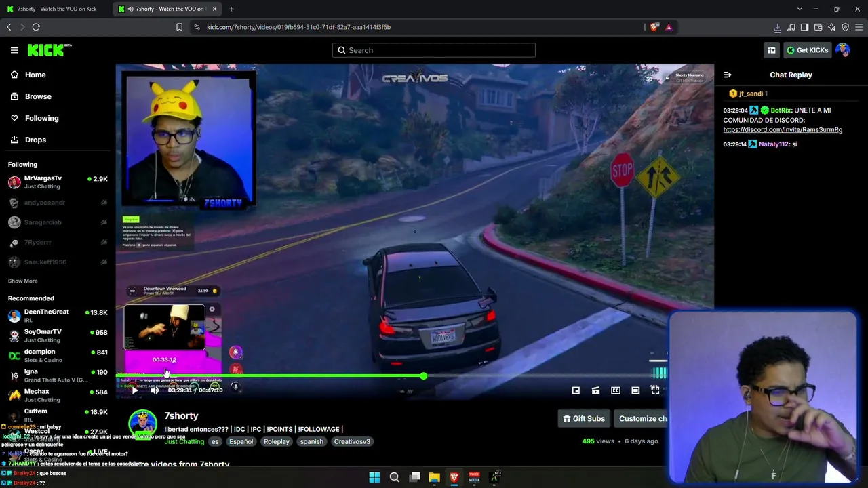The width and height of the screenshot is (868, 488).
Task: Open the user profile avatar menu
Action: tap(843, 50)
